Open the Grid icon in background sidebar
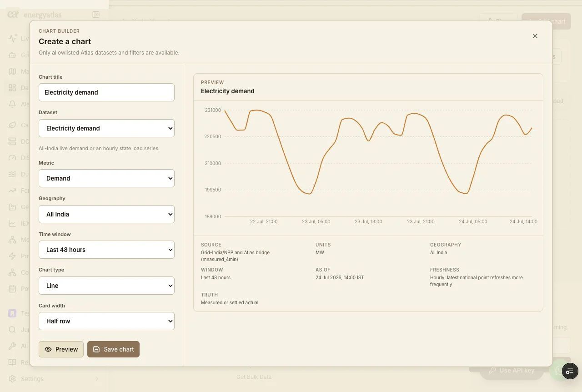Viewport: 582px width, 392px height. click(x=12, y=55)
